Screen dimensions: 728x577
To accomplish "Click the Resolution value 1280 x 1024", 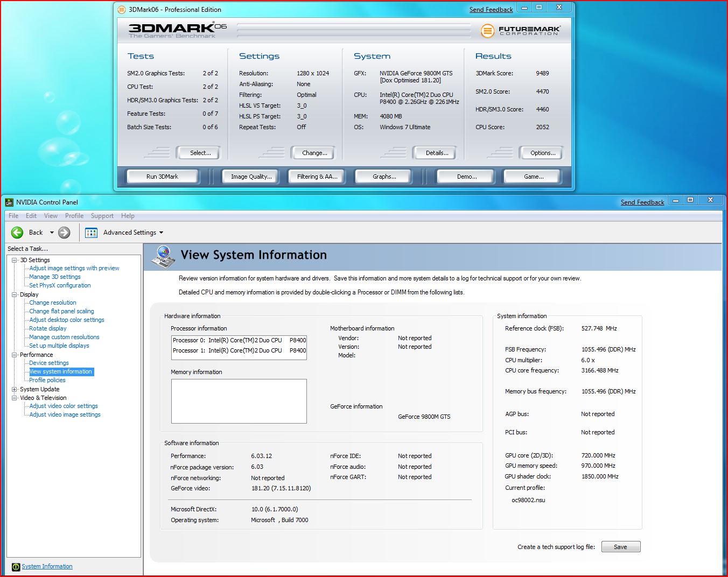I will (x=313, y=73).
